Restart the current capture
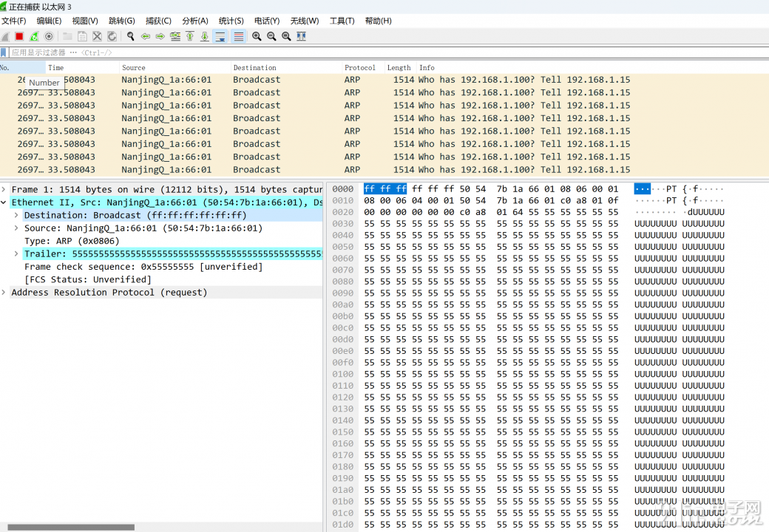The image size is (769, 532). click(34, 36)
